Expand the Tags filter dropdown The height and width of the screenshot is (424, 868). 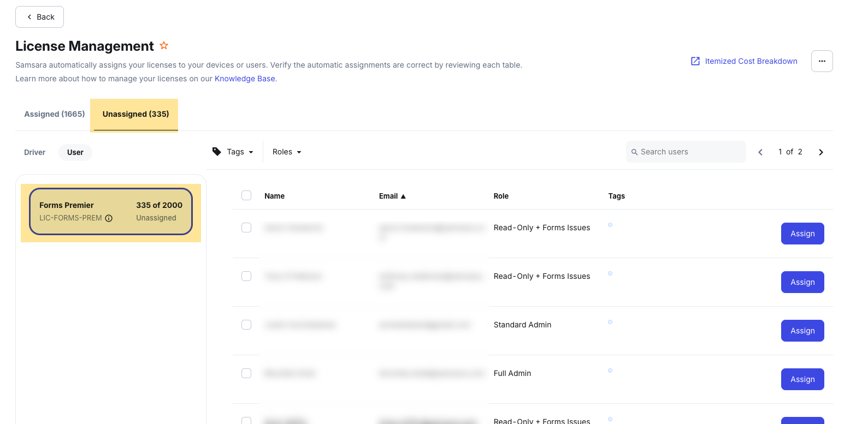coord(240,152)
